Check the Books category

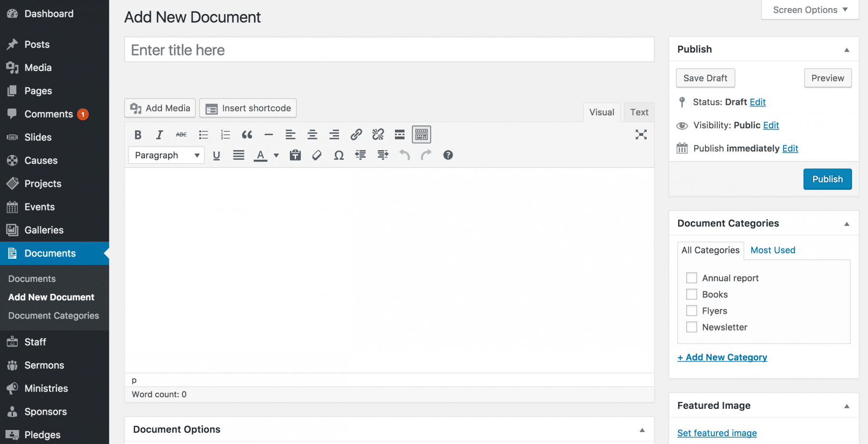coord(692,294)
